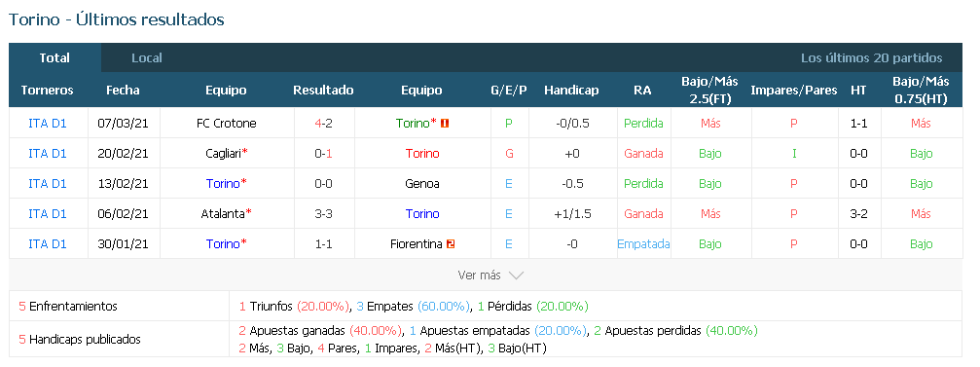Click Fiorentina team name
Viewport: 980px width, 367px height.
pos(417,243)
